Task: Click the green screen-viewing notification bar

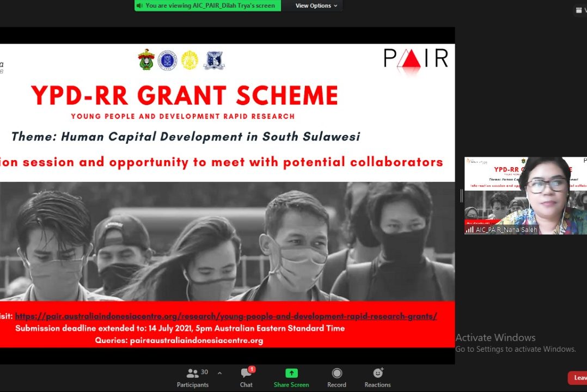Action: click(x=207, y=5)
